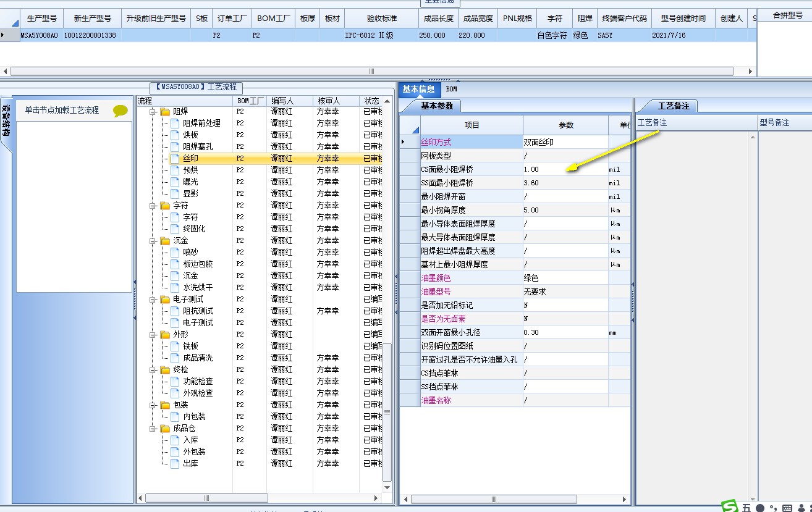Click the folder icon of 外形 group

(x=165, y=335)
